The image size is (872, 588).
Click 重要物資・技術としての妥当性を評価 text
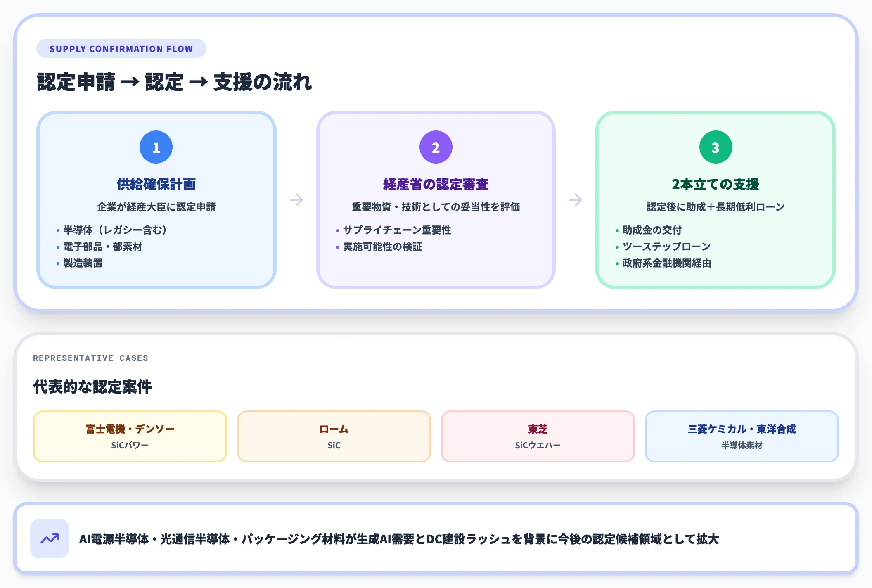point(436,207)
